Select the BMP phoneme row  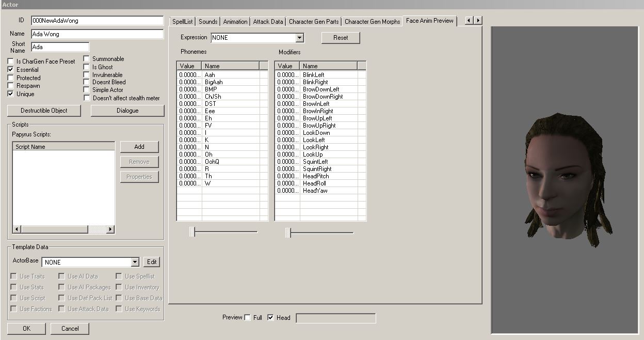[x=222, y=89]
